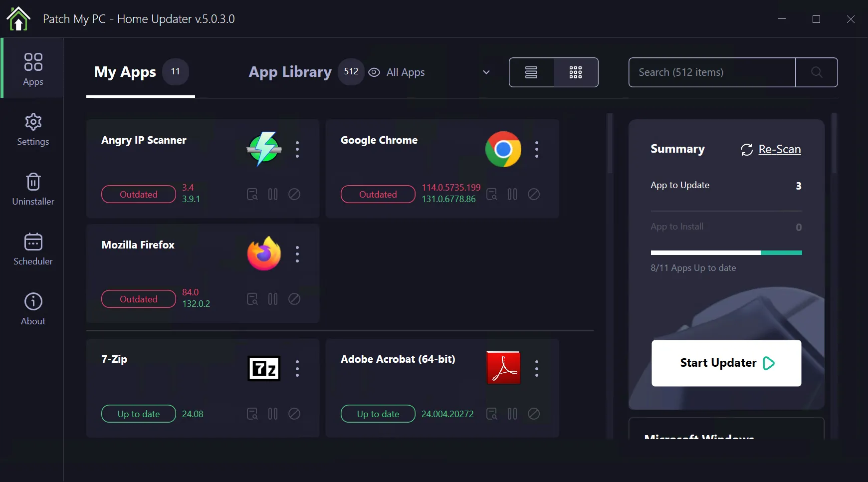
Task: Pause updates icon for Angry IP Scanner
Action: coord(273,194)
